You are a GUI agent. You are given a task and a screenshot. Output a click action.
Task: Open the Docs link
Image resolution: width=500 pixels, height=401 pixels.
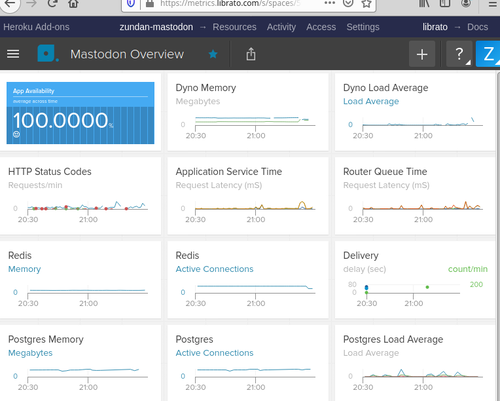(x=477, y=27)
